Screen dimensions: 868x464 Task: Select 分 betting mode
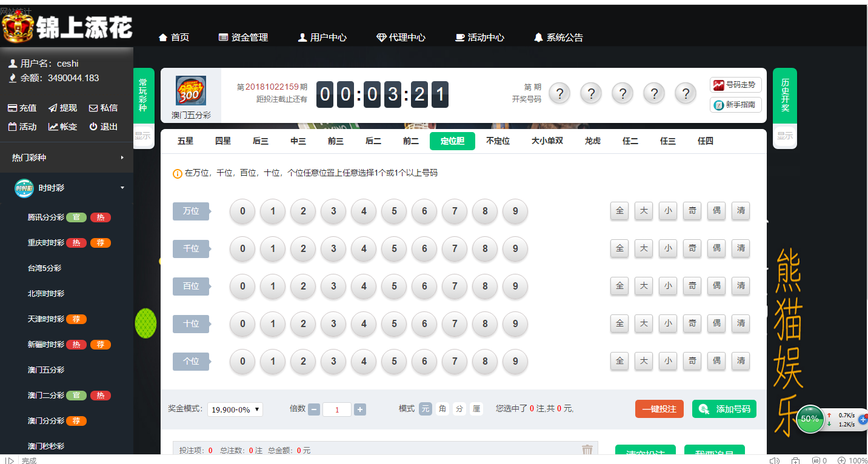coord(459,409)
